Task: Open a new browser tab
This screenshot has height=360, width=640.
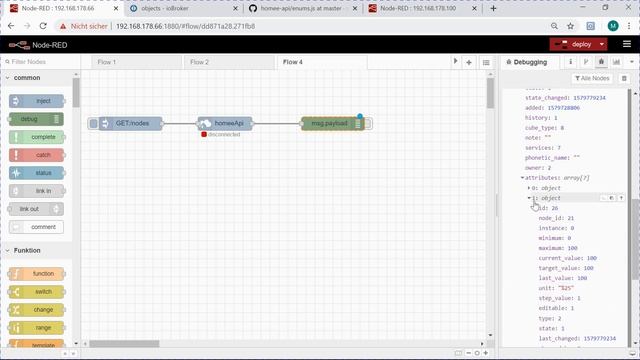Action: [x=493, y=8]
